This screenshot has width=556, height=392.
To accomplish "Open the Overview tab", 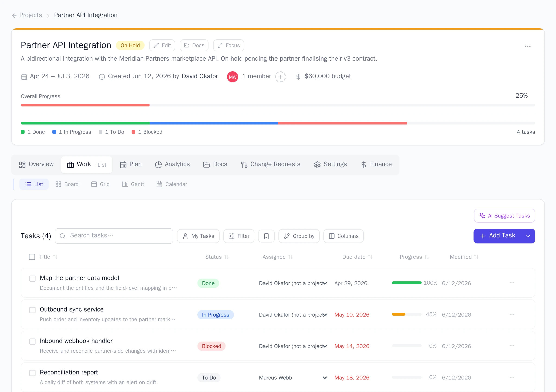I will (x=36, y=165).
